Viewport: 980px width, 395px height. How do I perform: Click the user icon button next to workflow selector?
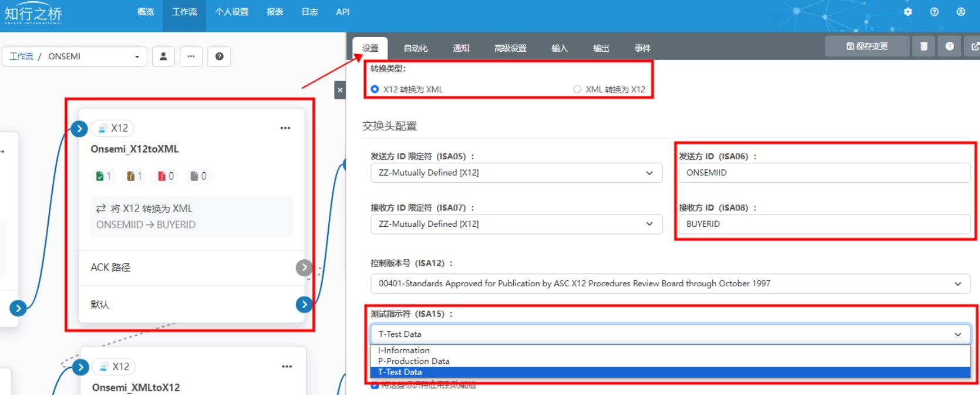pos(163,56)
